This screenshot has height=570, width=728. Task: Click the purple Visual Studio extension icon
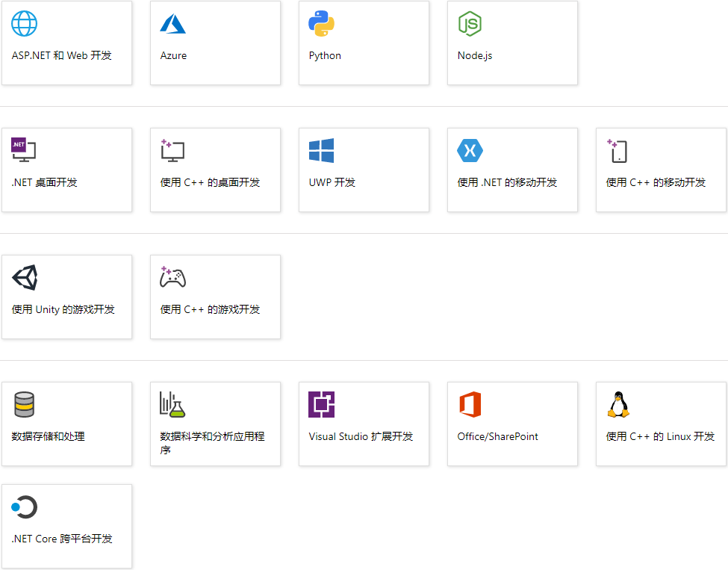321,405
